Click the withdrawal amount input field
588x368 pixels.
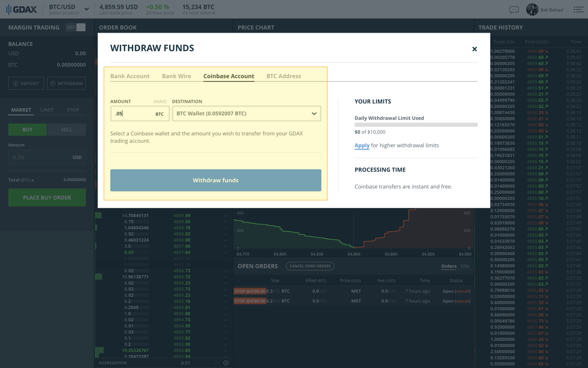click(140, 114)
